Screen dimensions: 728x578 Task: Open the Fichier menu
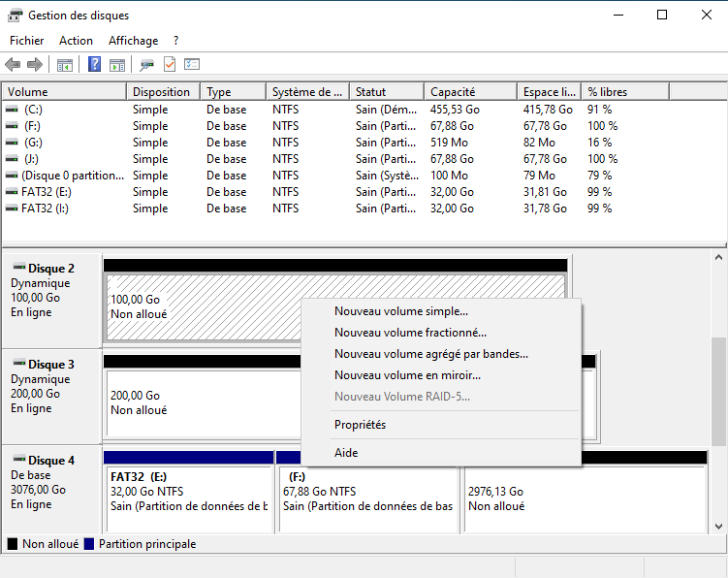click(26, 41)
